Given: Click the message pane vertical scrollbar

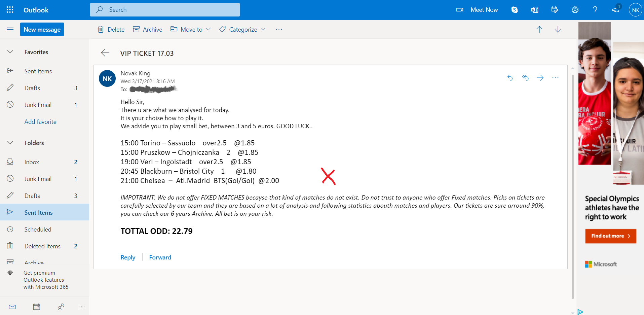Looking at the screenshot, I should pos(573,186).
